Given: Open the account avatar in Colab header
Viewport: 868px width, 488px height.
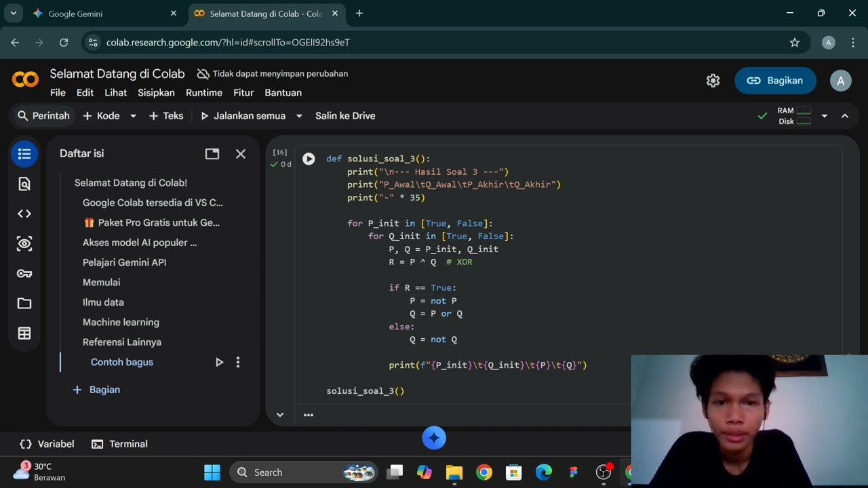Looking at the screenshot, I should 841,81.
